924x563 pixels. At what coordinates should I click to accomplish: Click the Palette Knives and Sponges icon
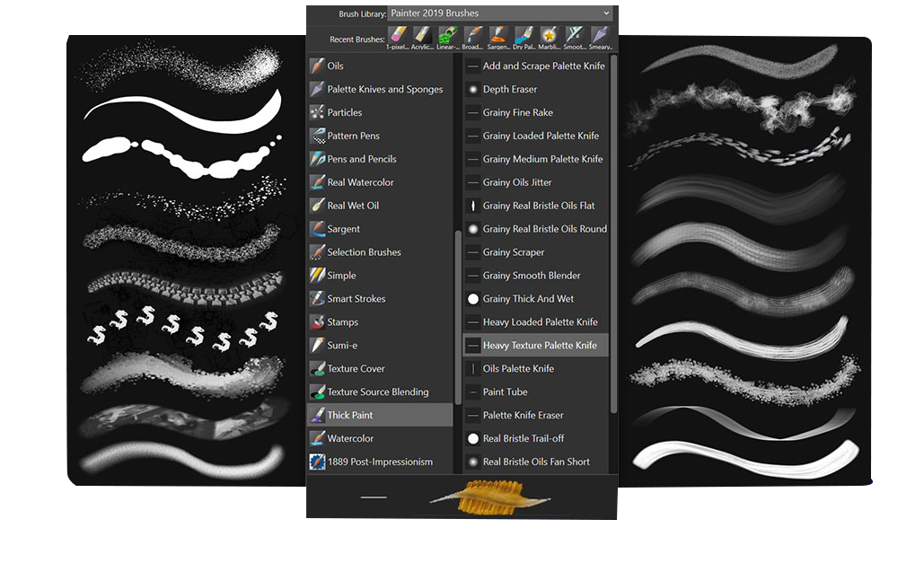pos(317,89)
